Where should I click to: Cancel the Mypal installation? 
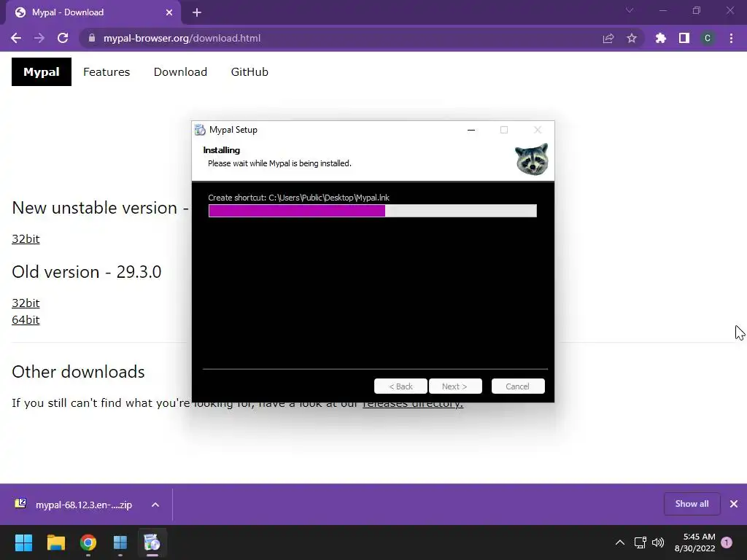point(518,386)
